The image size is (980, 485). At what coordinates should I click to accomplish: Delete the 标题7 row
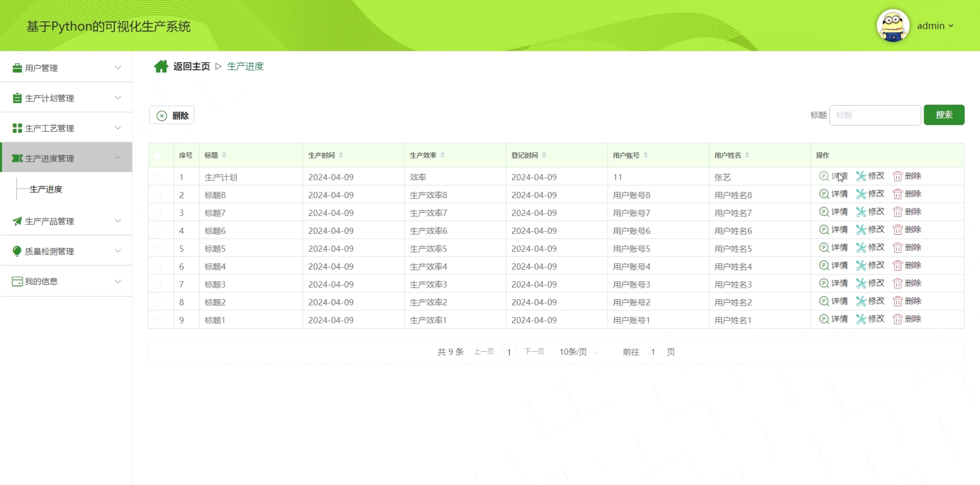point(907,212)
